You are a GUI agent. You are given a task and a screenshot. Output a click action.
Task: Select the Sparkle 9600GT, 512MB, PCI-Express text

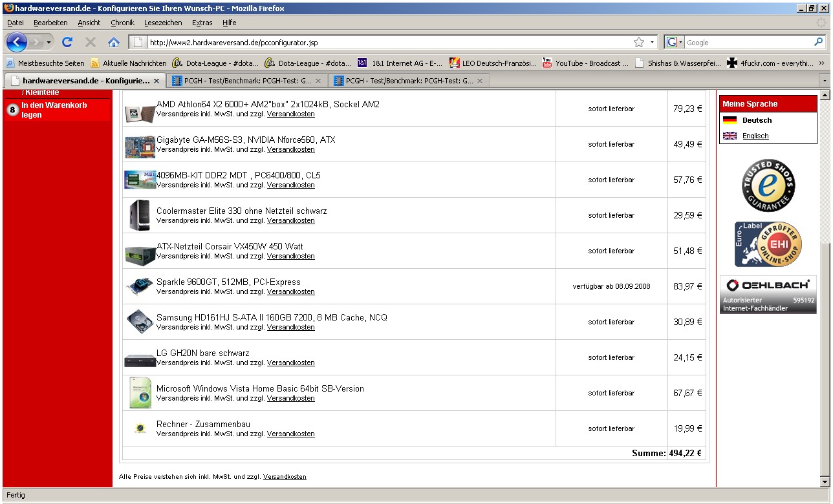click(228, 282)
